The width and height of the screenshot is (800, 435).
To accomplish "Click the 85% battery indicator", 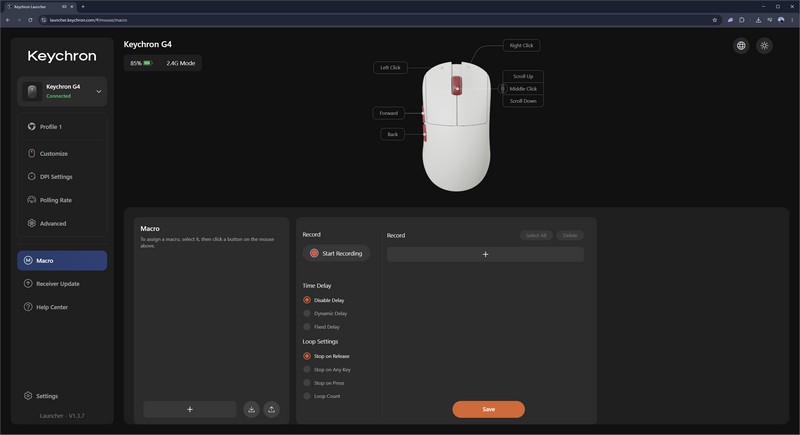I will pyautogui.click(x=141, y=63).
